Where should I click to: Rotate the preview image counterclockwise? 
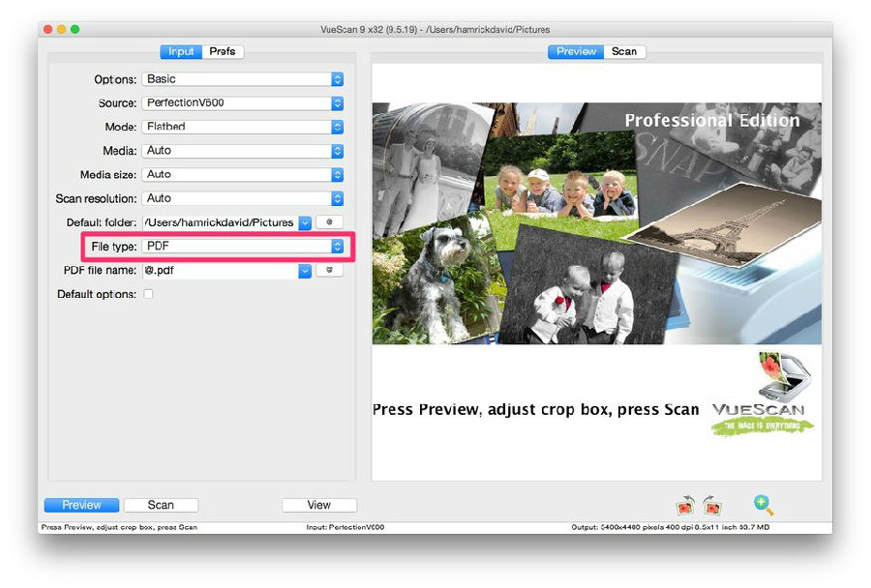click(x=685, y=504)
